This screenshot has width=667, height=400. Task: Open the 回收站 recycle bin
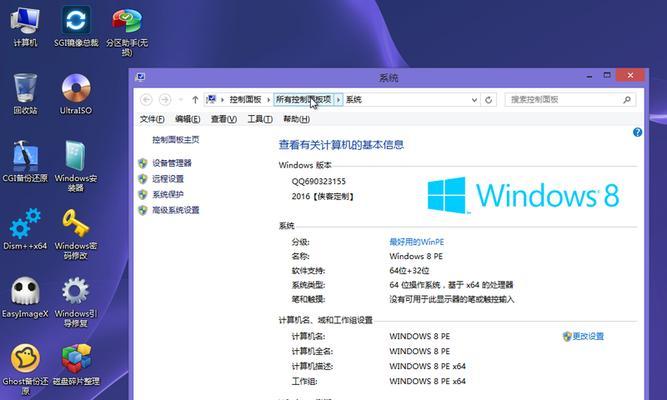point(25,94)
